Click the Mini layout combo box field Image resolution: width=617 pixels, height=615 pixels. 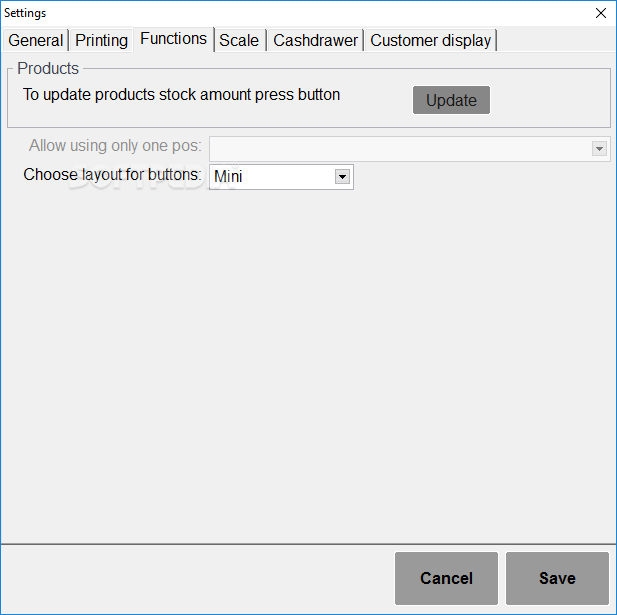[281, 177]
